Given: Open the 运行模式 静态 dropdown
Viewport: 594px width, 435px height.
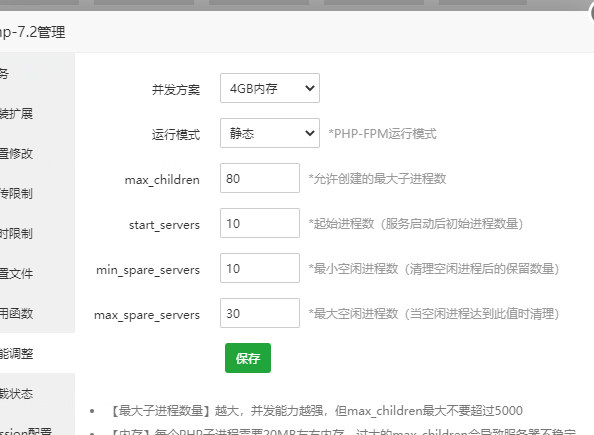Looking at the screenshot, I should 270,133.
